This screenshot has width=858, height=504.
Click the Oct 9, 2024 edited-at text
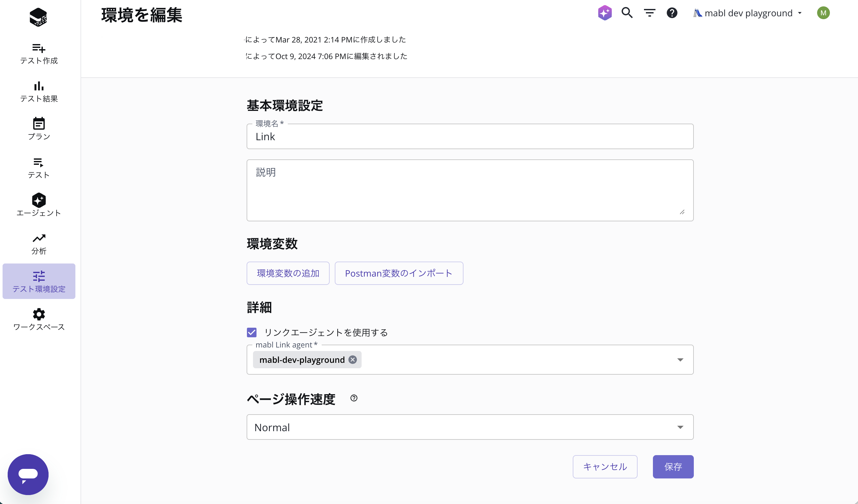point(326,56)
